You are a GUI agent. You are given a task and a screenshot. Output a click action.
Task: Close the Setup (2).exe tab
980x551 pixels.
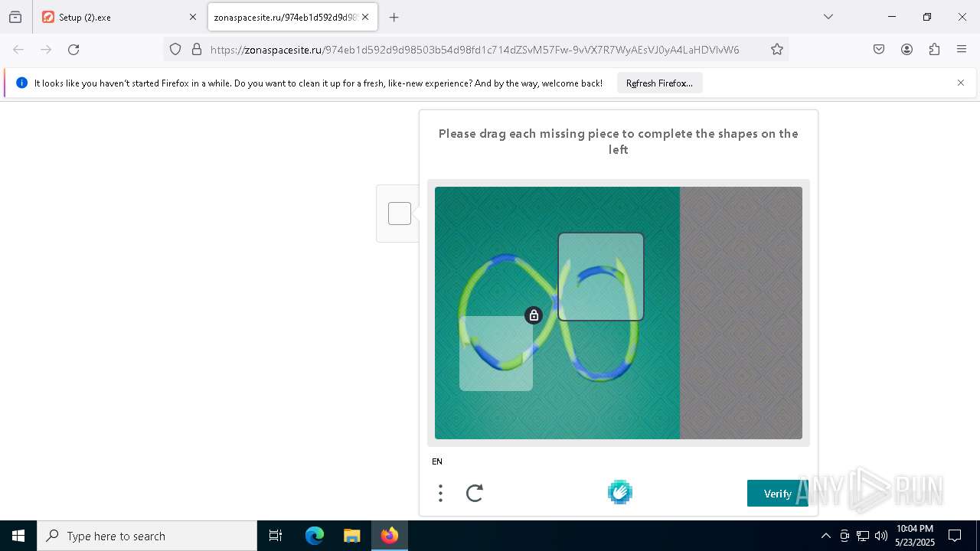pos(193,17)
